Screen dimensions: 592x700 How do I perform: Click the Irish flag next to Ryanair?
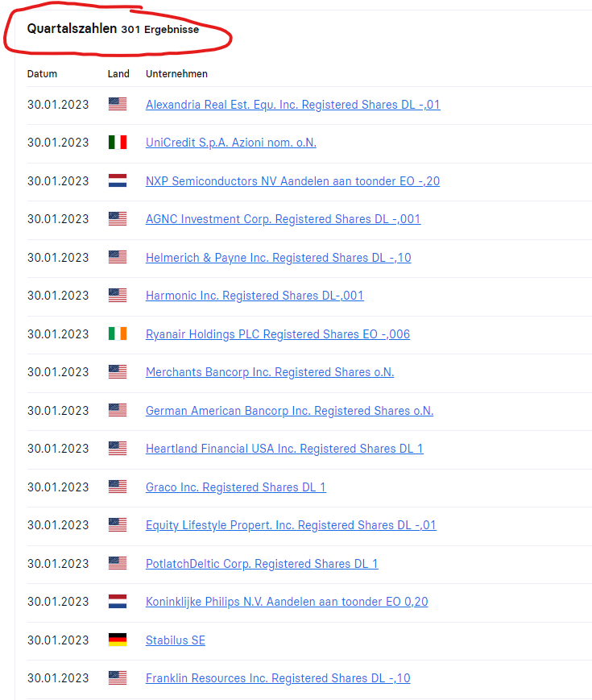118,333
